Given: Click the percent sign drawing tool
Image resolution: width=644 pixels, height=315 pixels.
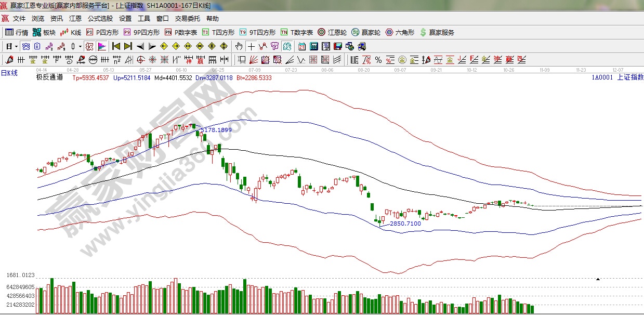Looking at the screenshot, I should 378,59.
